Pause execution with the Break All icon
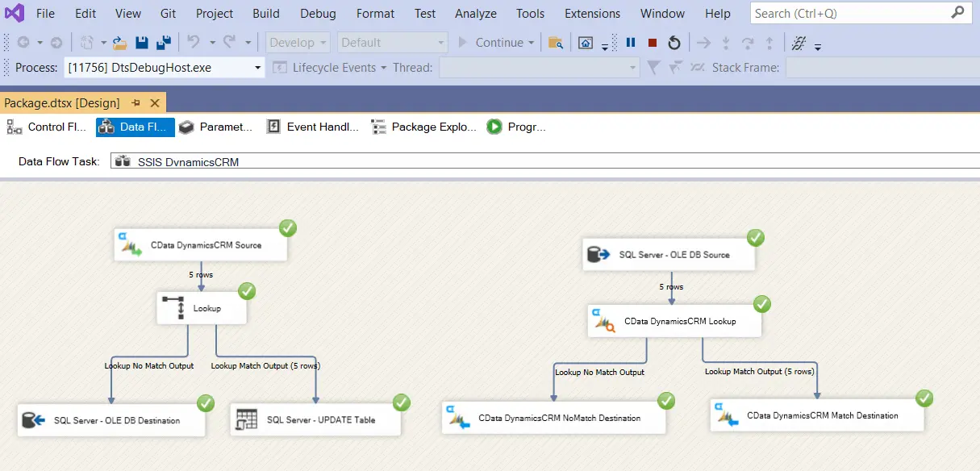 point(631,43)
